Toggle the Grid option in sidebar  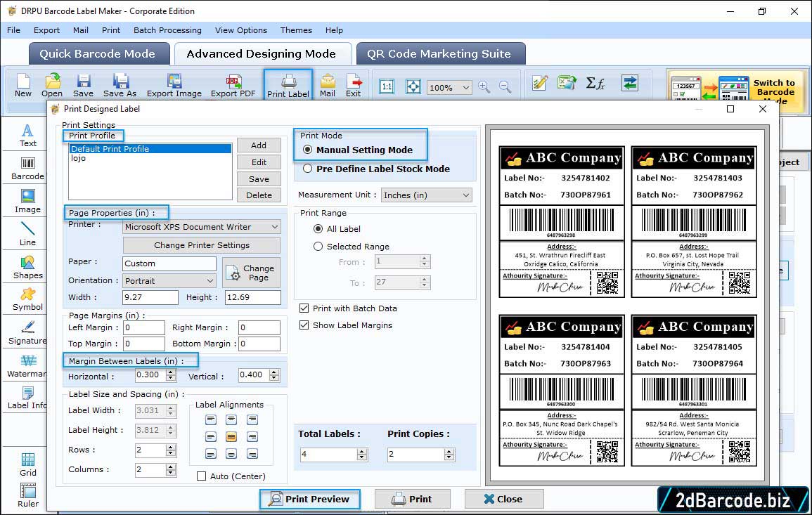click(27, 465)
